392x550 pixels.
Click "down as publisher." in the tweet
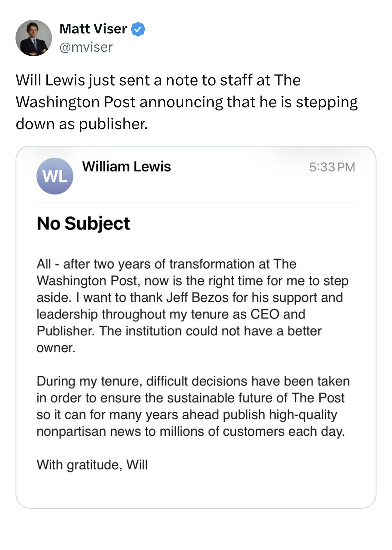(x=82, y=124)
